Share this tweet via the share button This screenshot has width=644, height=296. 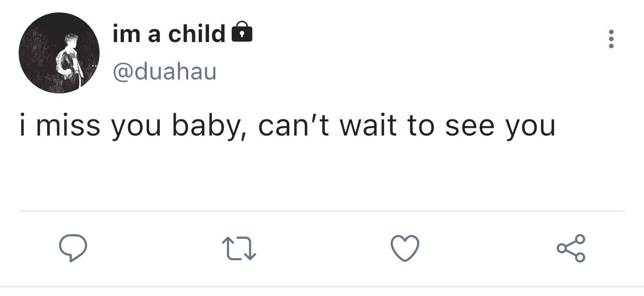(571, 248)
